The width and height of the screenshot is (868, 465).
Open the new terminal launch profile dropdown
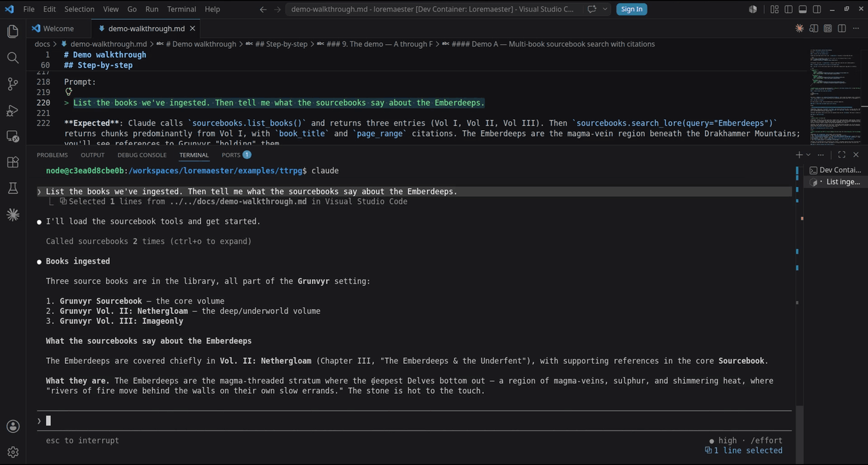click(808, 155)
